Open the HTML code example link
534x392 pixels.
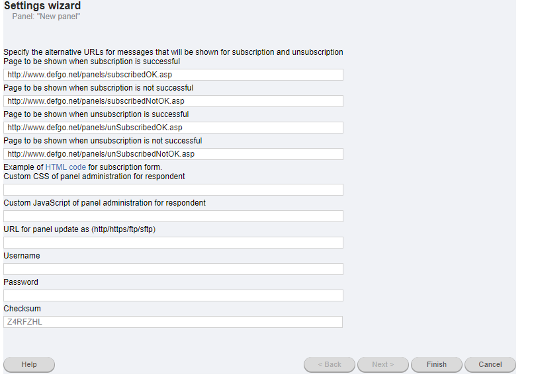click(66, 167)
